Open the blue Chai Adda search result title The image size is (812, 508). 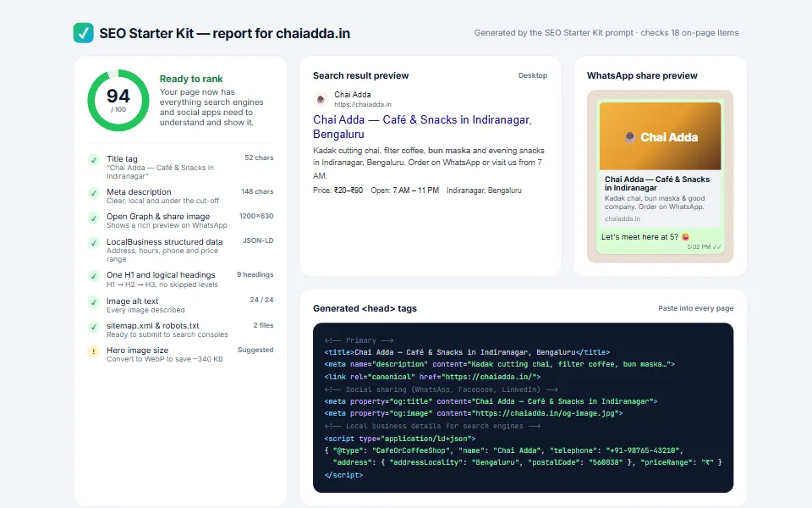tap(422, 126)
